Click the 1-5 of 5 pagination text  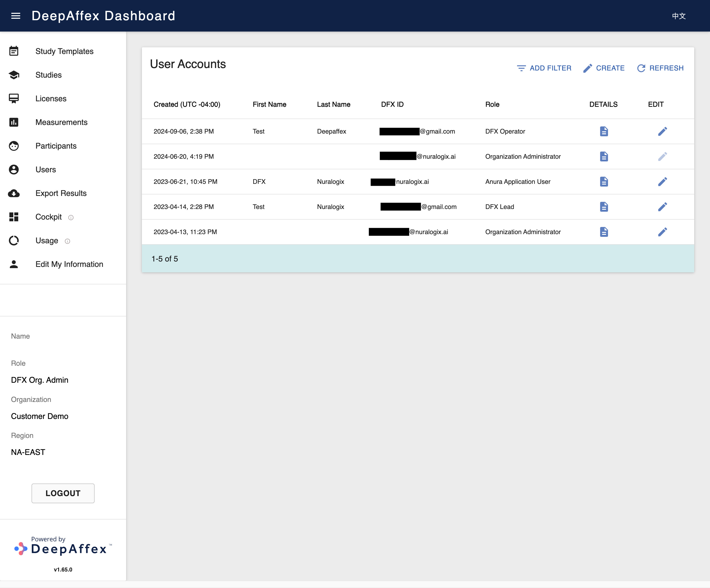pyautogui.click(x=165, y=259)
